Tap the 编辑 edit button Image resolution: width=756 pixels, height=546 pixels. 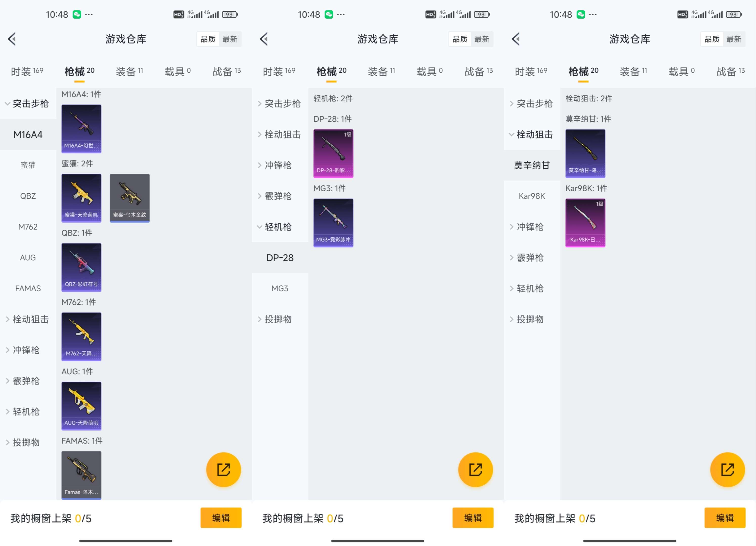[x=221, y=518]
